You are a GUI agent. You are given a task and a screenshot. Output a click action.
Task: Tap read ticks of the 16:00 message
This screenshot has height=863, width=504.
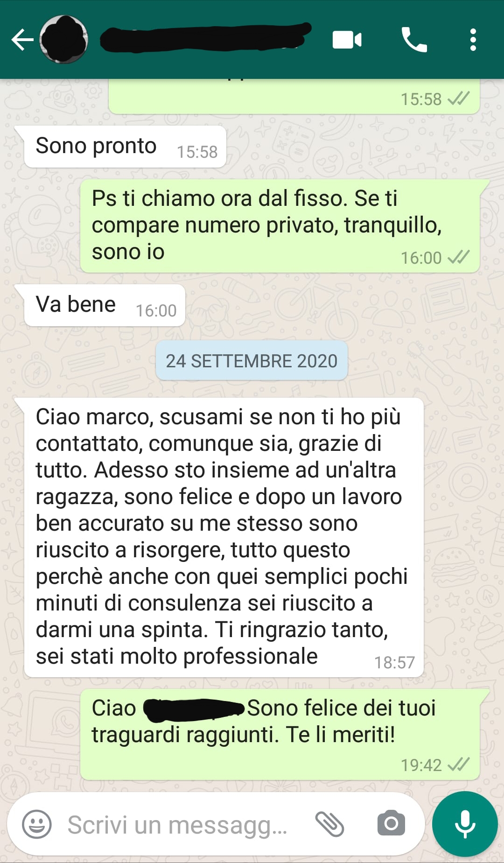click(x=458, y=257)
